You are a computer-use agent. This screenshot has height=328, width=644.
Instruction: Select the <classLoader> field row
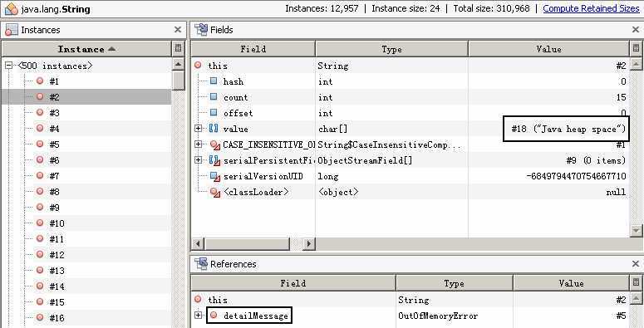(x=410, y=191)
